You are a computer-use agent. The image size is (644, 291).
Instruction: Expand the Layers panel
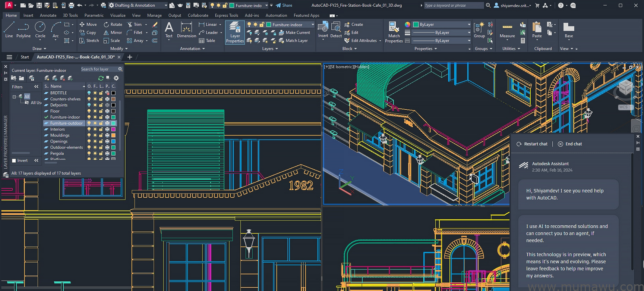(270, 48)
